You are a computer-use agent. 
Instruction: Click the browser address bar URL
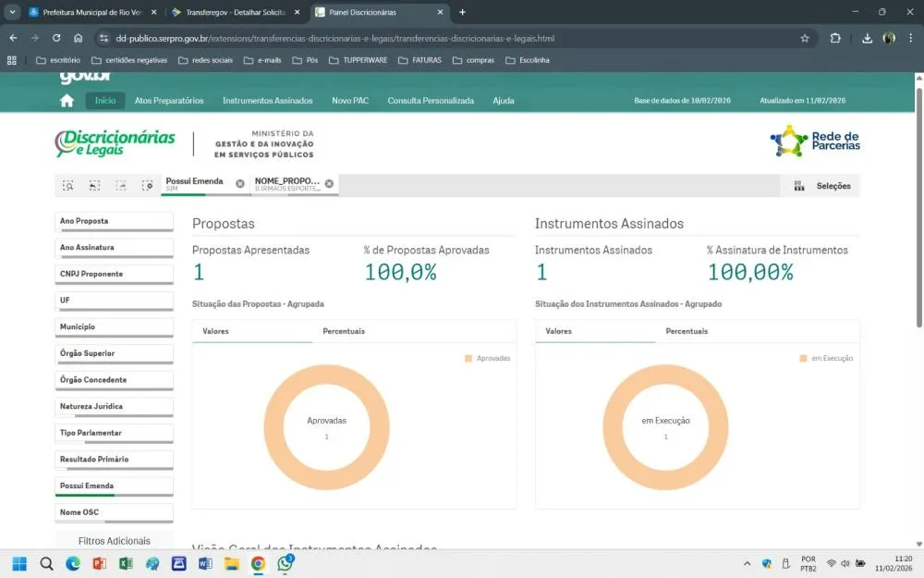pyautogui.click(x=334, y=38)
